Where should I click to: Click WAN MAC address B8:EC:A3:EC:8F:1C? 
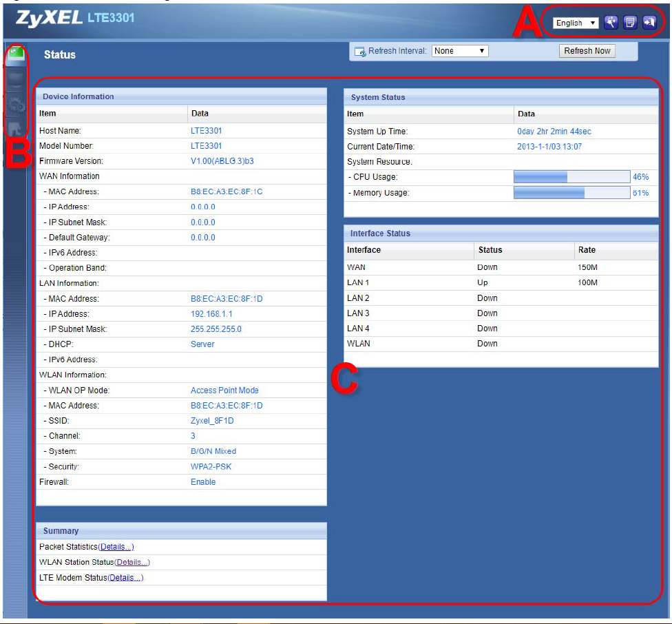[x=227, y=191]
